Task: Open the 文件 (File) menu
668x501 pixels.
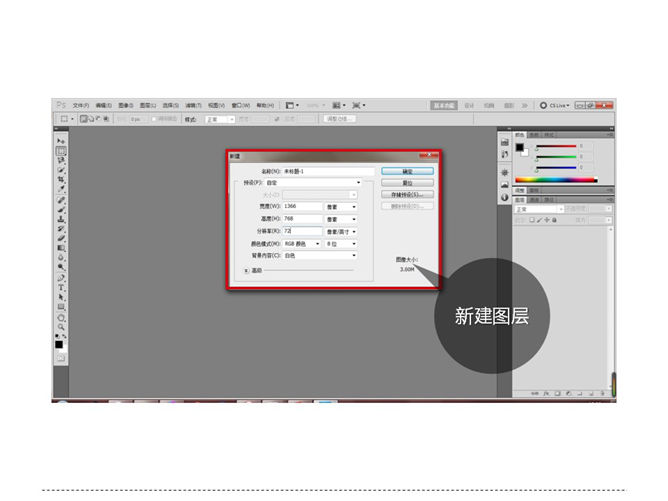Action: click(80, 105)
